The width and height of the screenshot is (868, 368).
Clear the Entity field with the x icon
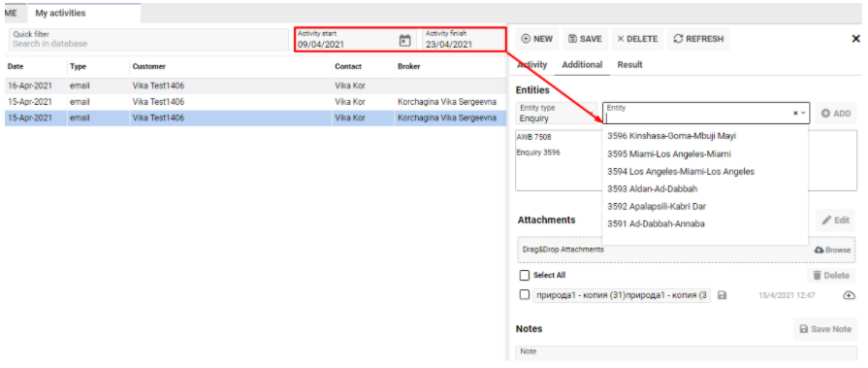click(x=795, y=113)
